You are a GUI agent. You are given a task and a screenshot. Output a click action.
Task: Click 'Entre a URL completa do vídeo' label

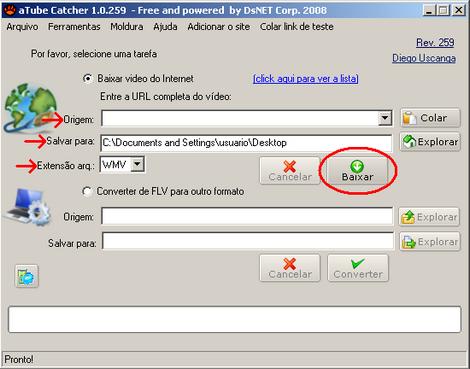point(166,97)
